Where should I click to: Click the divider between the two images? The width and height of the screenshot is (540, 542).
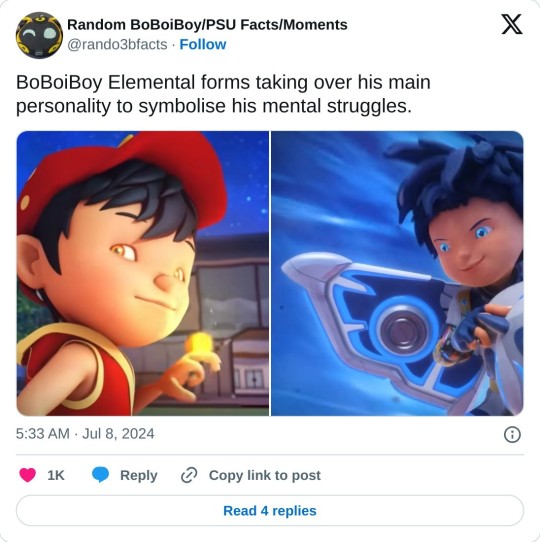click(270, 273)
